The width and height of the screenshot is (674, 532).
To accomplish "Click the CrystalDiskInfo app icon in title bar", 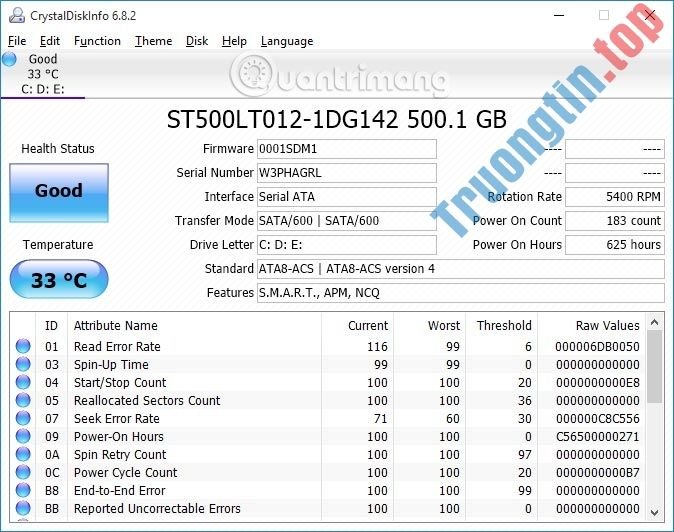I will coord(14,16).
